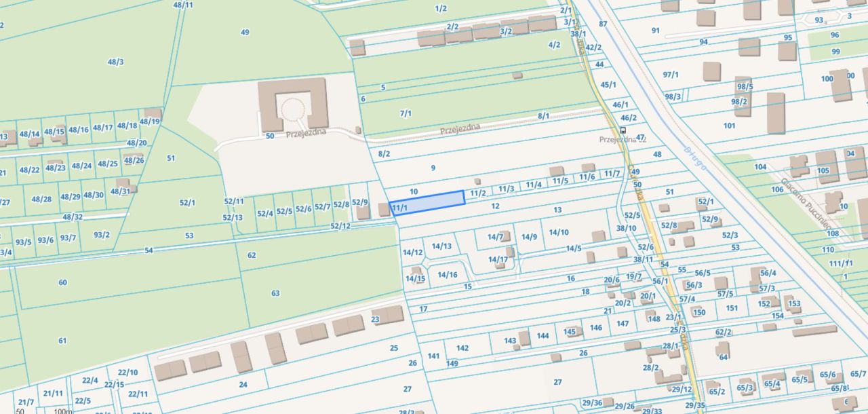Viewport: 868px width, 414px height.
Task: Click the building on parcel 23
Action: point(387,315)
